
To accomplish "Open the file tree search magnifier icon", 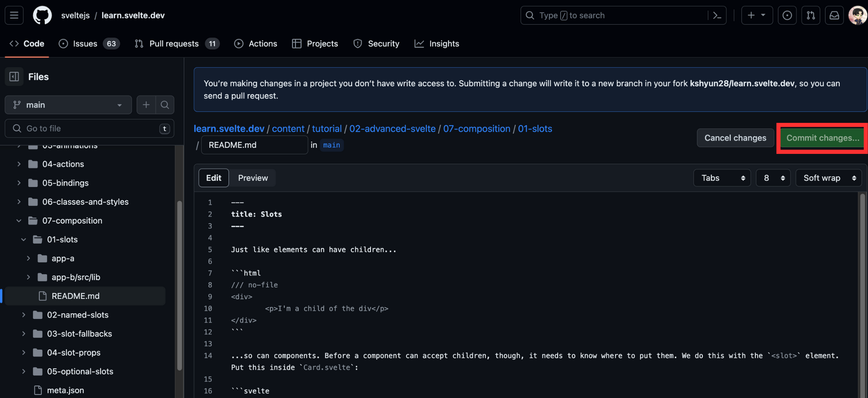I will (165, 105).
